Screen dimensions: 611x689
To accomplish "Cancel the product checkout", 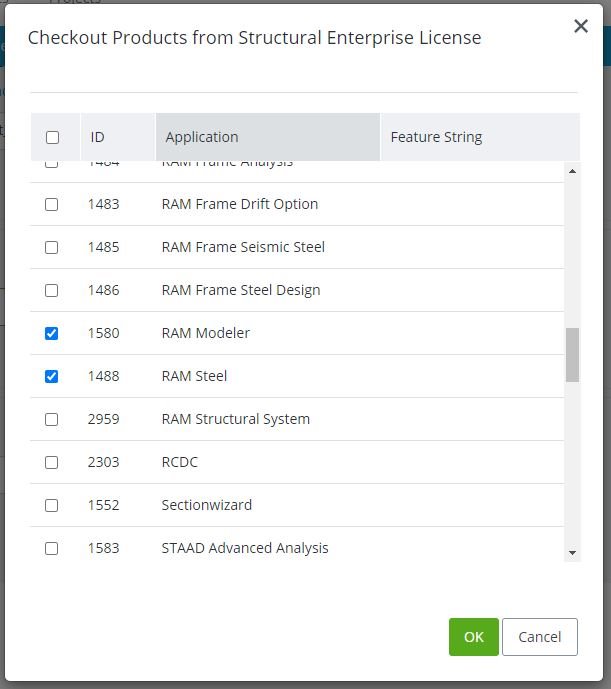I will [540, 637].
